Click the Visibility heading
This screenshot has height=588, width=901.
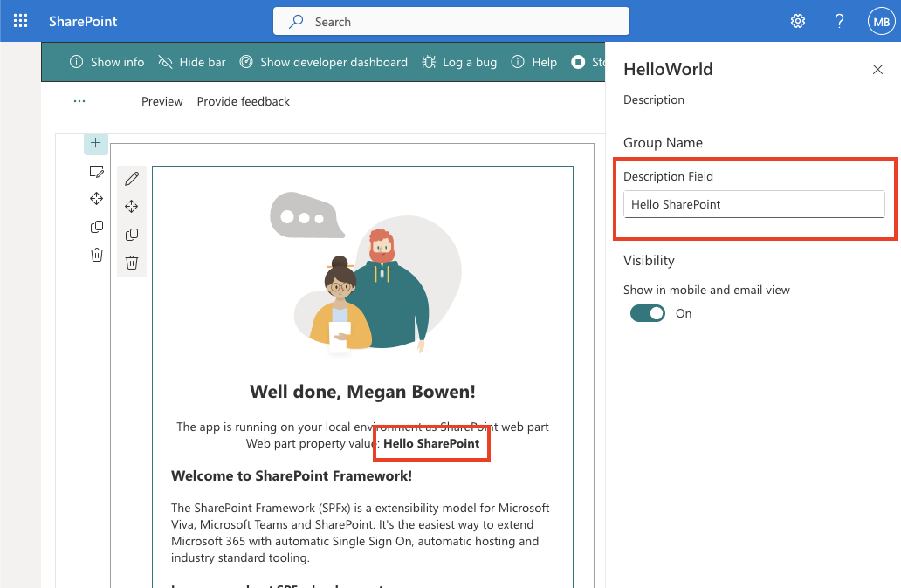[649, 261]
